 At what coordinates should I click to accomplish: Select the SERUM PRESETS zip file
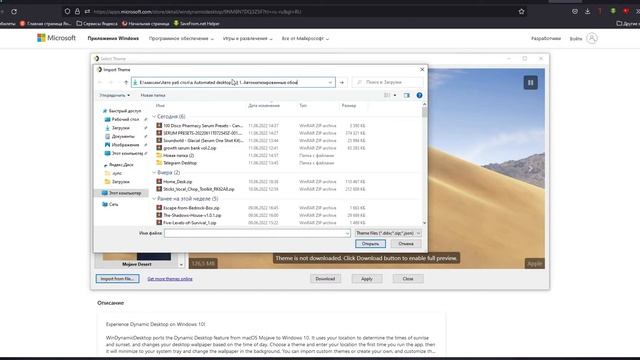tap(200, 133)
